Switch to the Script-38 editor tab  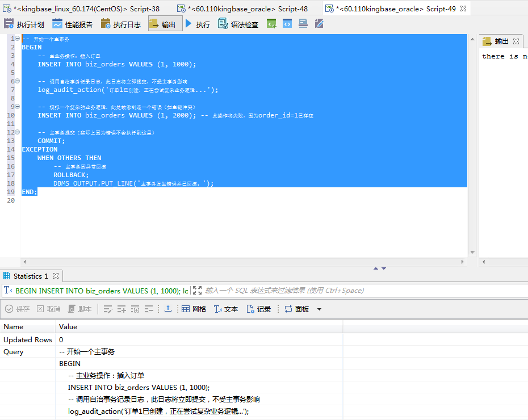point(85,9)
